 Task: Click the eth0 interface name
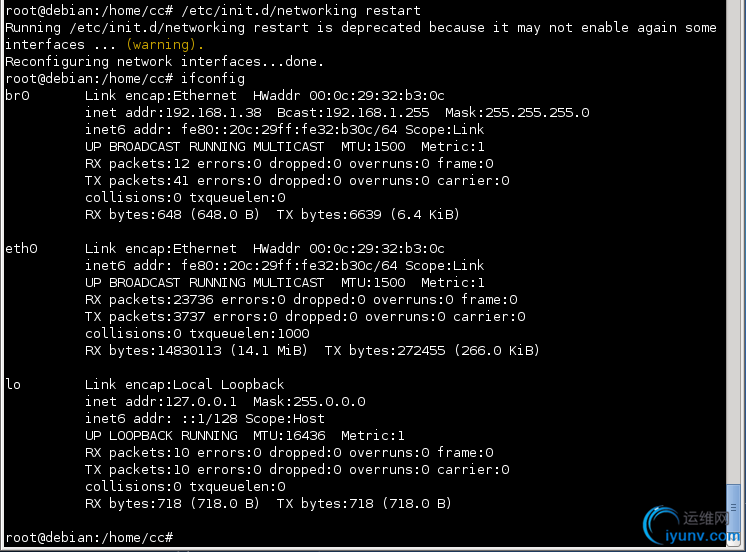21,248
